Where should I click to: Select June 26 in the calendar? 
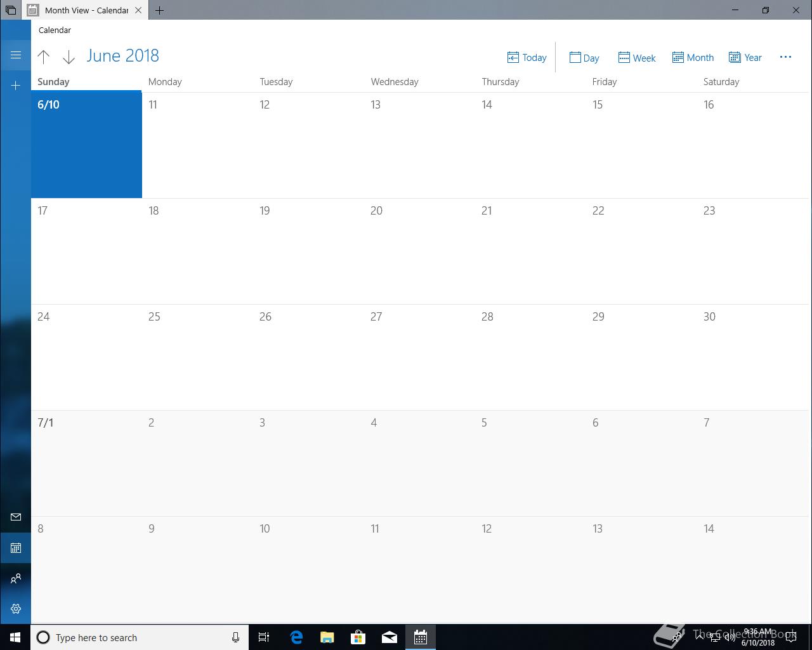click(x=308, y=357)
